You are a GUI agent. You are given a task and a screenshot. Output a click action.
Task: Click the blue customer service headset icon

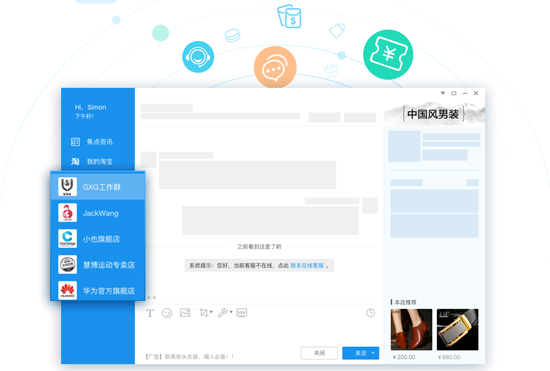198,57
